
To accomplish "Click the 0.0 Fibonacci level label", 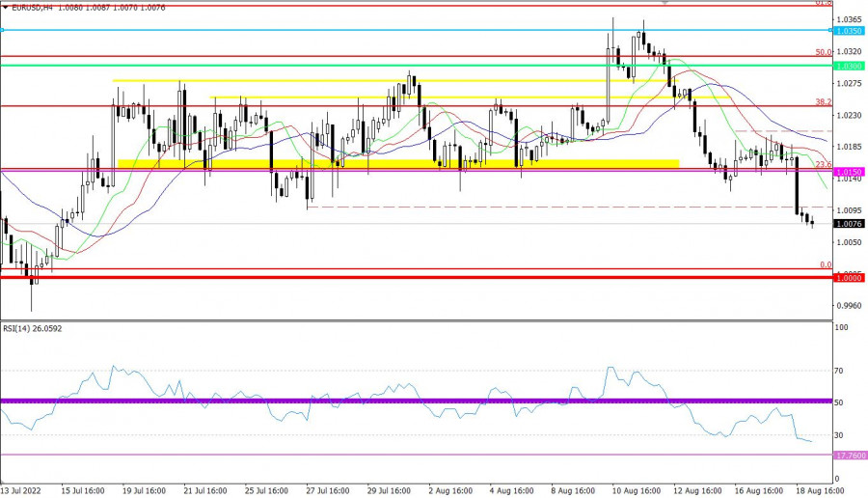I will pyautogui.click(x=825, y=264).
